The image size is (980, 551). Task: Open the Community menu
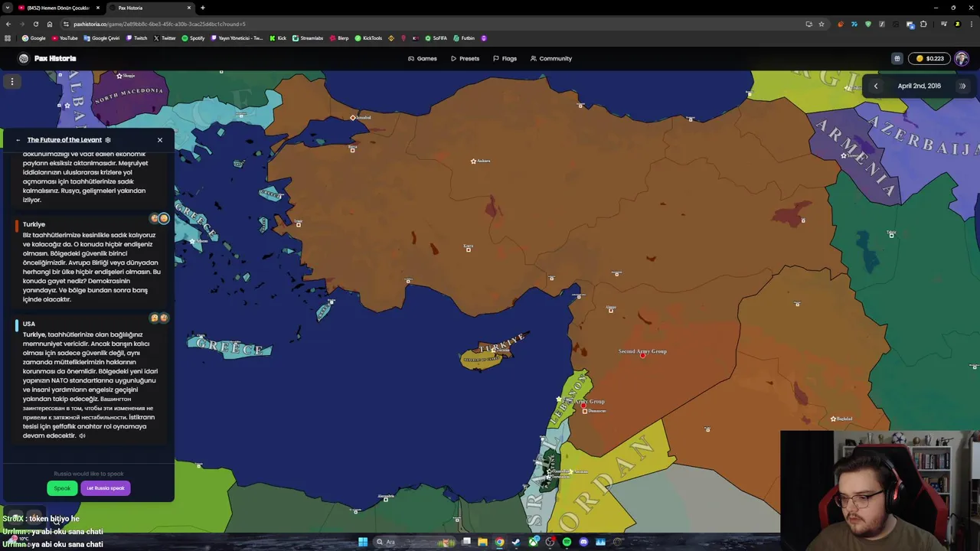(x=551, y=58)
